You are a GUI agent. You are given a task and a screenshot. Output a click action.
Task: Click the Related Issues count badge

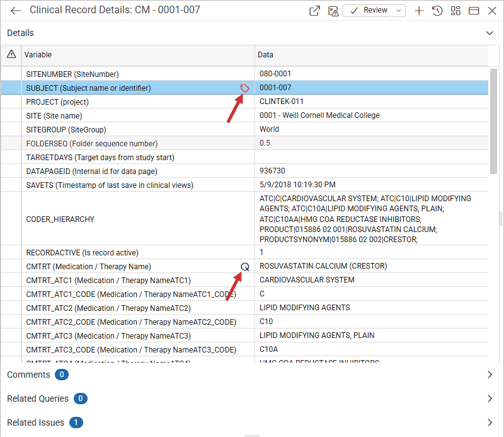[x=76, y=422]
